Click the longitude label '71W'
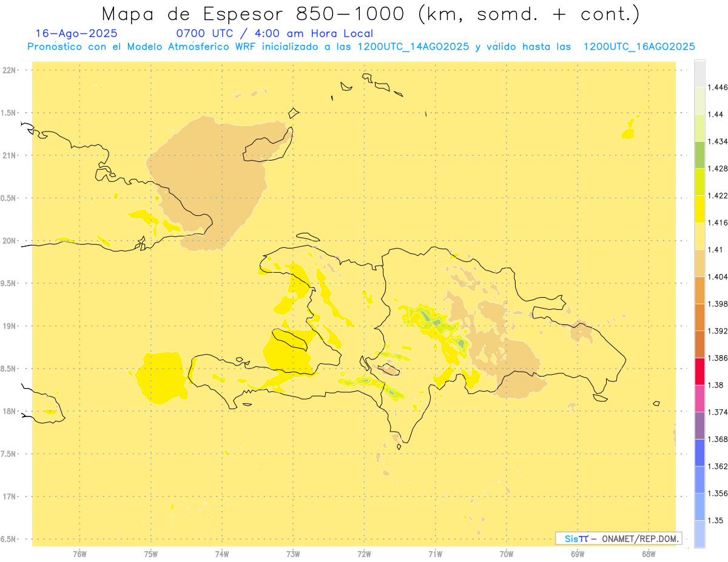728x562 pixels. coord(436,554)
